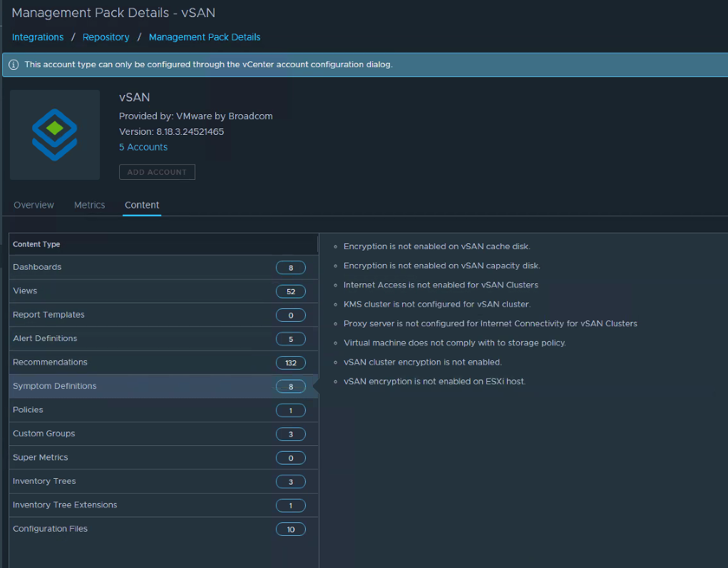Click the Views count badge showing 52

[290, 291]
